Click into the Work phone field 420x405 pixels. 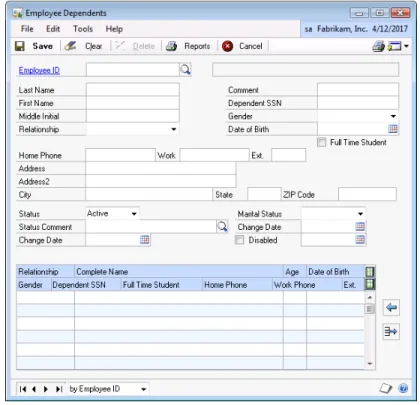click(x=215, y=155)
